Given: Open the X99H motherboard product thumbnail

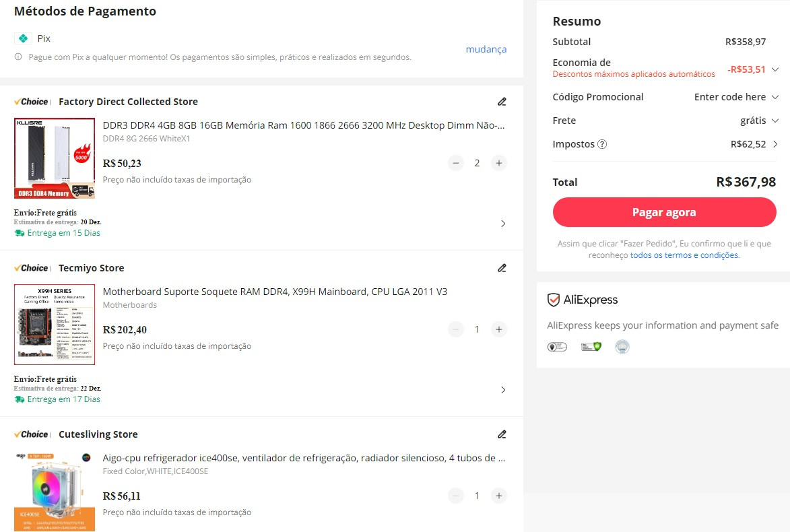Looking at the screenshot, I should coord(55,325).
